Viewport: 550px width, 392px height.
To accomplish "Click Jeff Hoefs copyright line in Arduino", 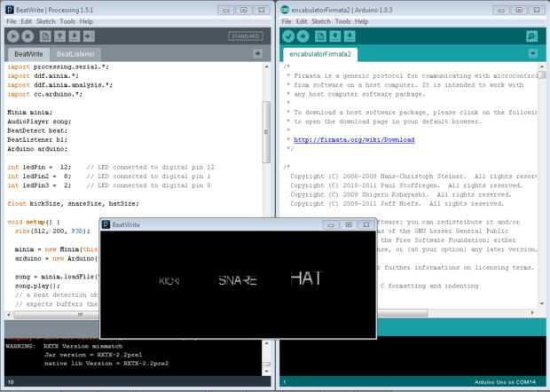I will point(397,203).
